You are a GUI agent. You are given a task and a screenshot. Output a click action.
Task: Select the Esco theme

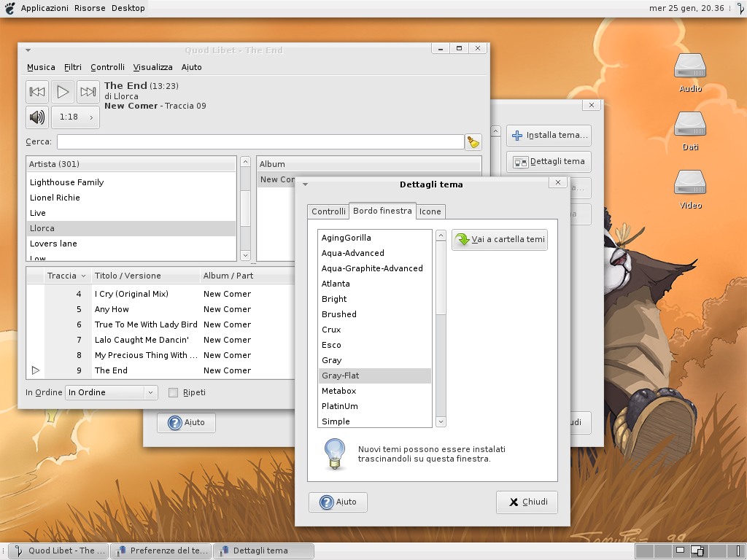pos(375,345)
